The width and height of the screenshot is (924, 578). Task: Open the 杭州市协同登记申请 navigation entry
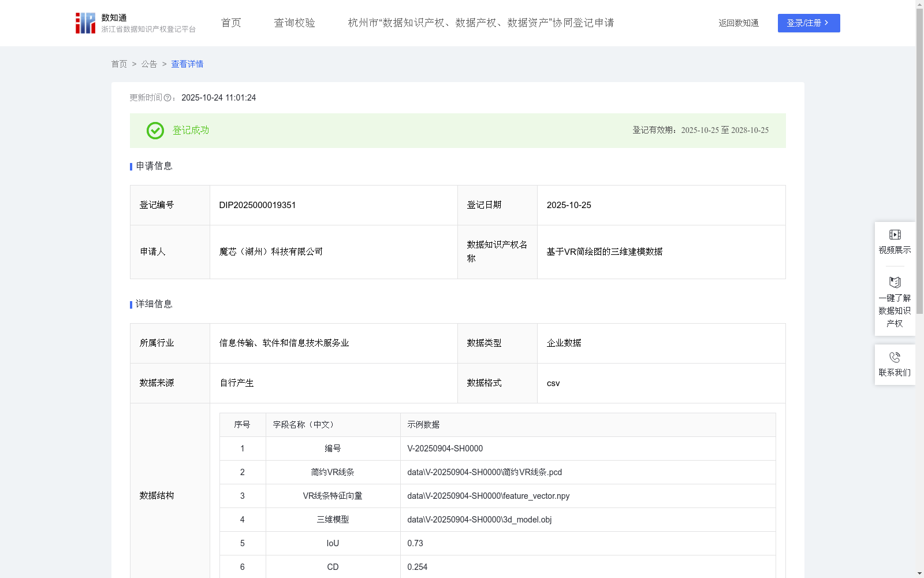[x=480, y=23]
